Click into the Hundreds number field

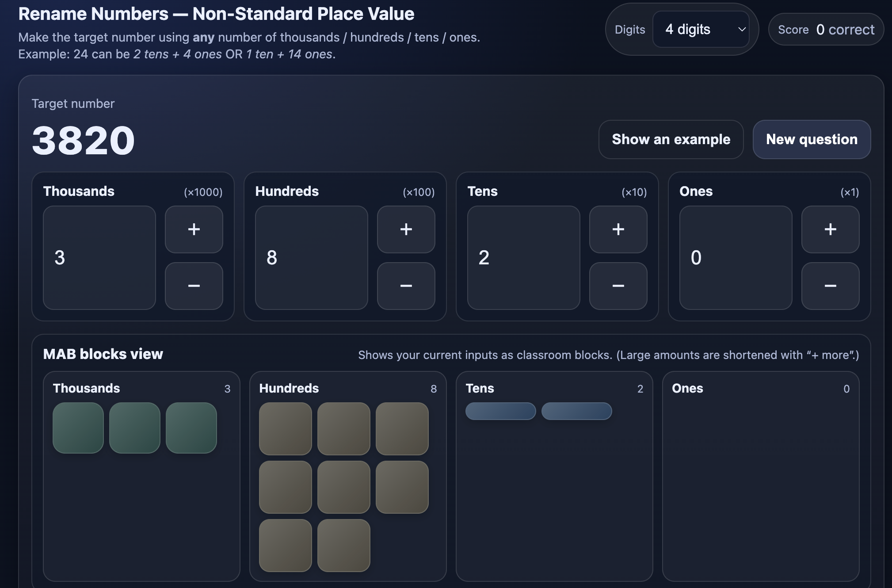point(312,258)
